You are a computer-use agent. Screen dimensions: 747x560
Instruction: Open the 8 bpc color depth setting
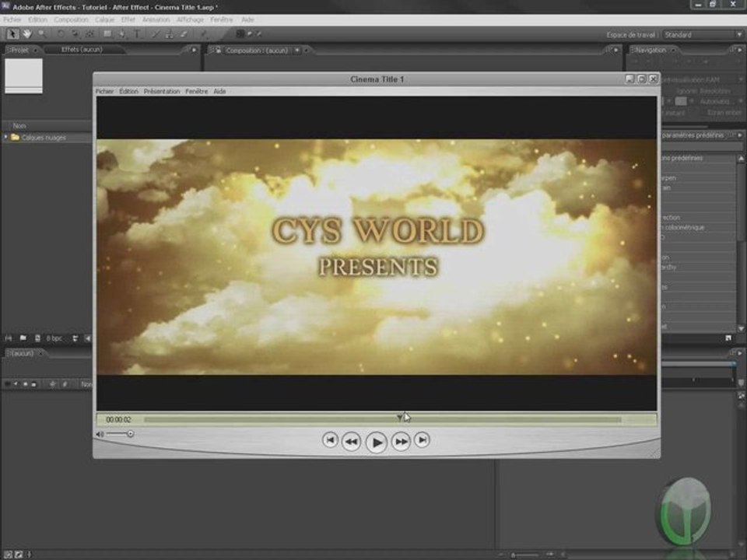[54, 338]
